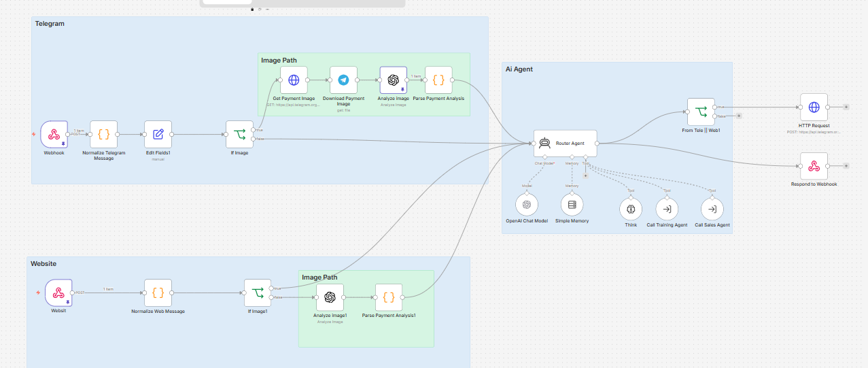The width and height of the screenshot is (868, 368).
Task: Open the Normalize Telegram Message code node
Action: point(103,134)
